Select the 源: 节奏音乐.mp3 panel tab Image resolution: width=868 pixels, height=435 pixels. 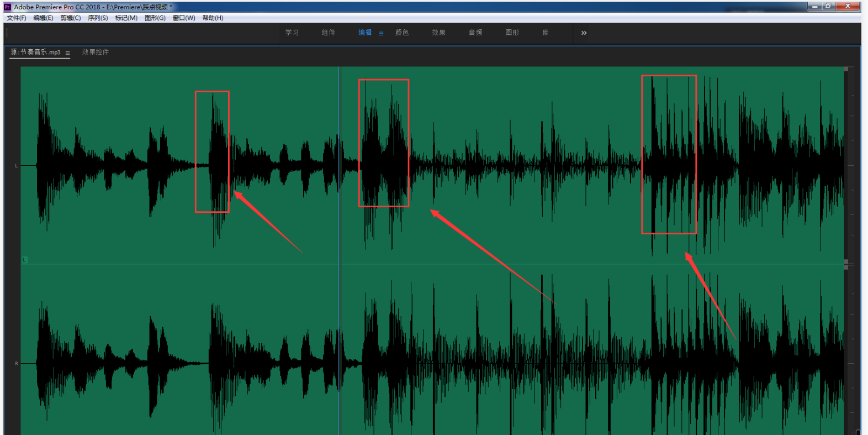click(35, 52)
